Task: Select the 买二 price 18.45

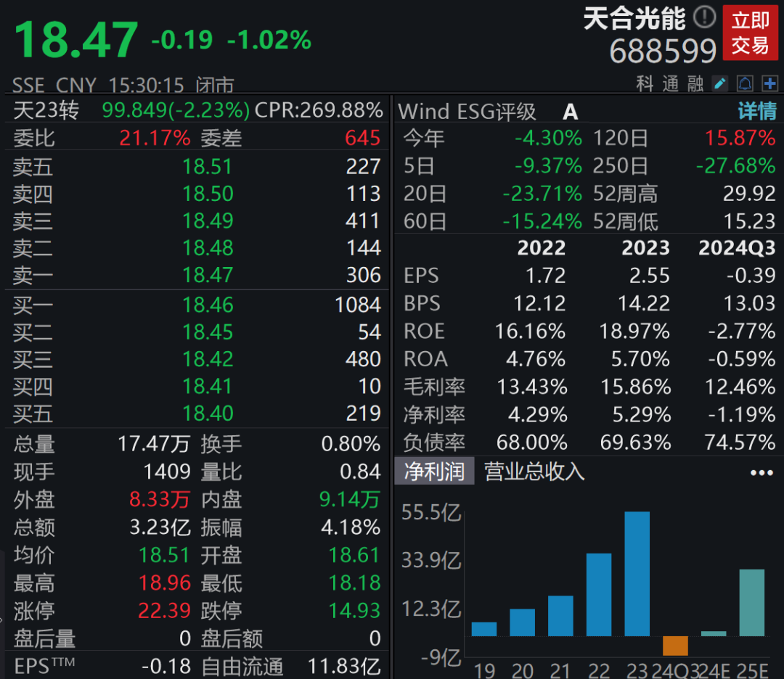Action: click(x=208, y=332)
